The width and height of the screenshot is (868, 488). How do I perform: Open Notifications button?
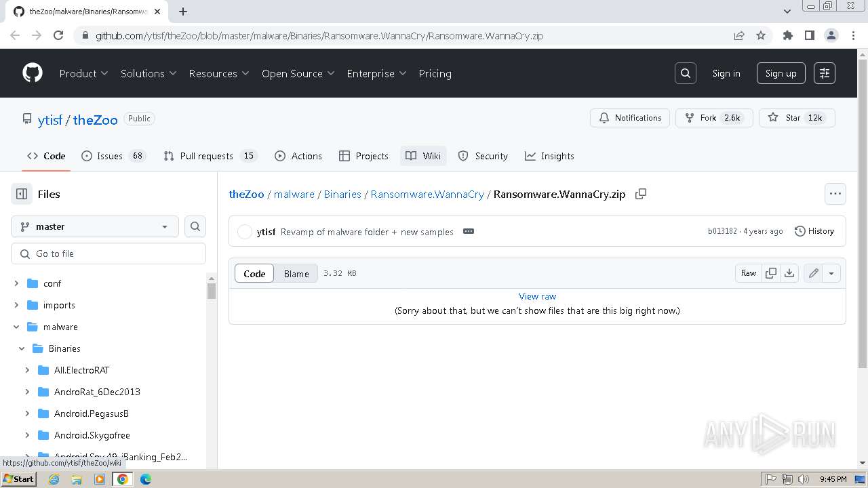click(630, 118)
